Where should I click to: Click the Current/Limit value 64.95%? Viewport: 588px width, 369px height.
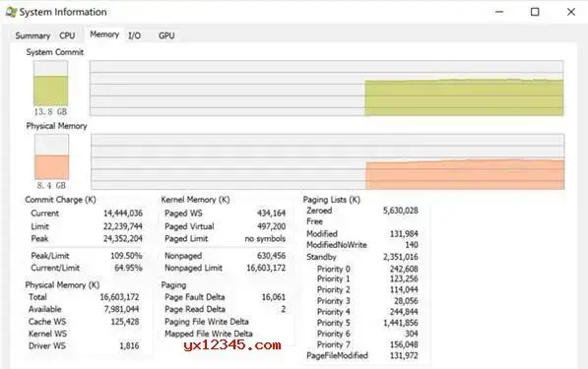(128, 268)
